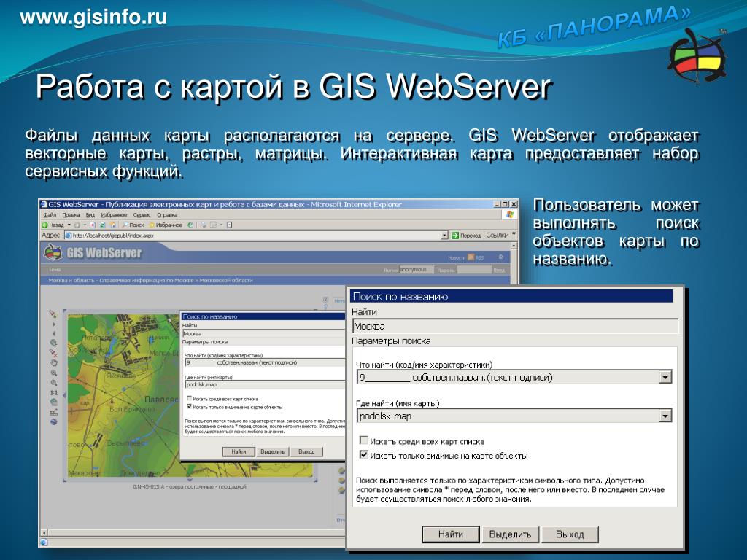Click the pencil with red X tool

[x=53, y=353]
